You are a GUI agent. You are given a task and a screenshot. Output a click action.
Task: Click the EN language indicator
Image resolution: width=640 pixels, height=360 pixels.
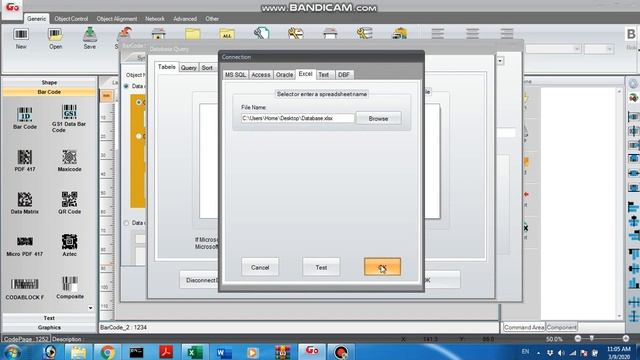pos(525,351)
